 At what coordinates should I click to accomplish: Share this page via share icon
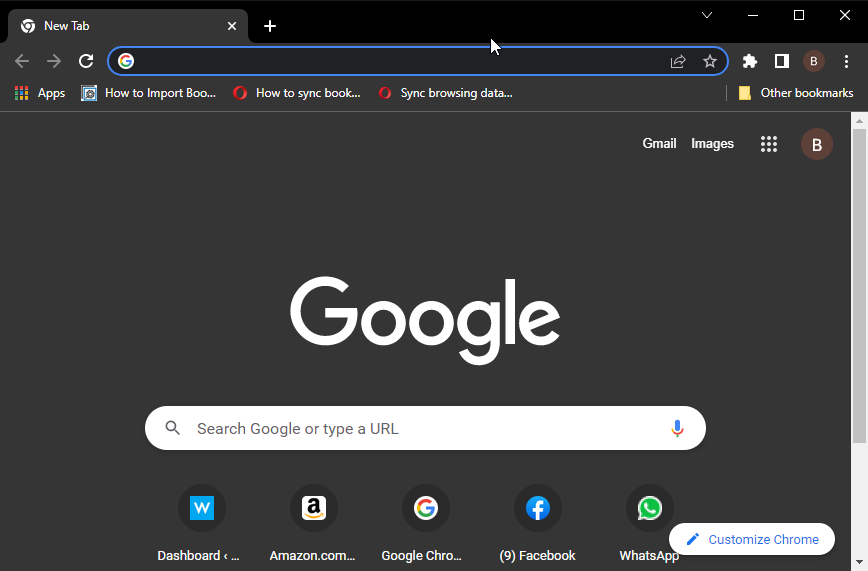pos(678,61)
